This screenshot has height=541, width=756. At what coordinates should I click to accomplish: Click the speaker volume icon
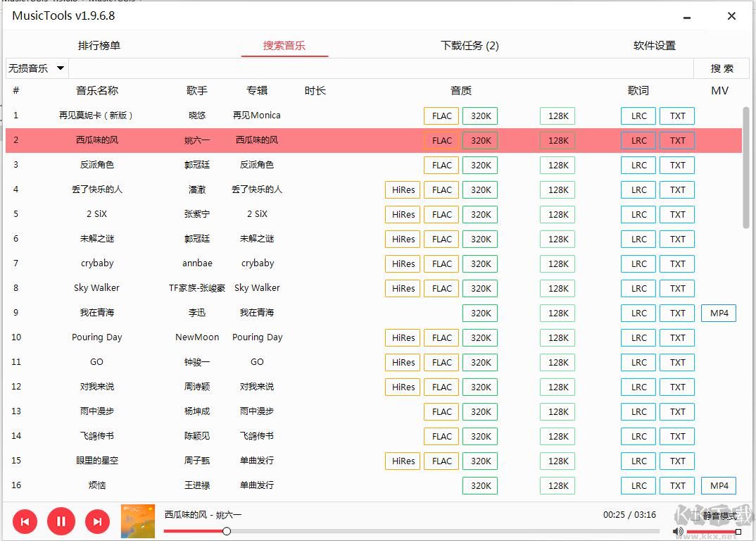click(x=676, y=531)
